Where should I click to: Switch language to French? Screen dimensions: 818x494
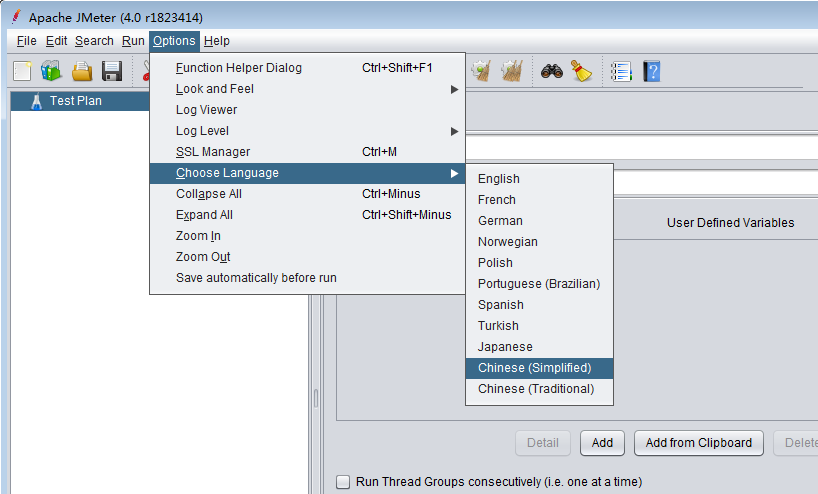pyautogui.click(x=539, y=200)
